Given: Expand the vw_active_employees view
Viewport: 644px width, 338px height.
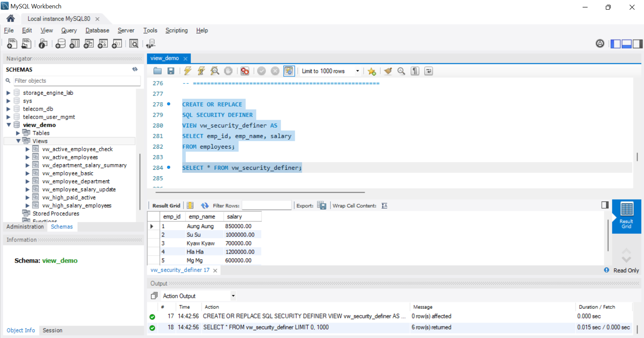Looking at the screenshot, I should click(28, 157).
